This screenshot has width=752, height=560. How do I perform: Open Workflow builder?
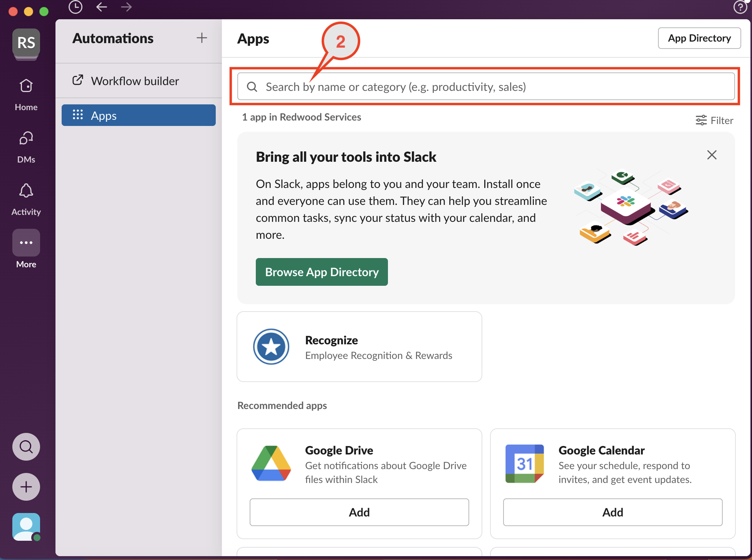point(139,81)
